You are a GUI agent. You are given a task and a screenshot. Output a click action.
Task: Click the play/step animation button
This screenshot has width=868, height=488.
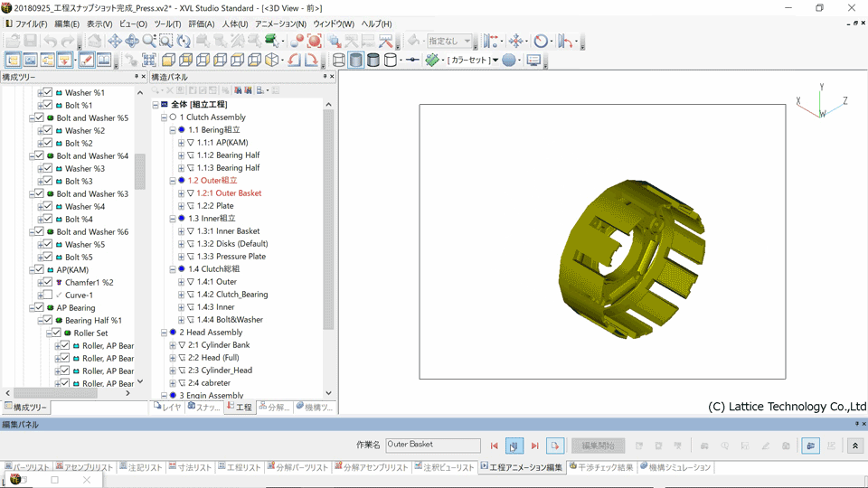click(x=514, y=446)
